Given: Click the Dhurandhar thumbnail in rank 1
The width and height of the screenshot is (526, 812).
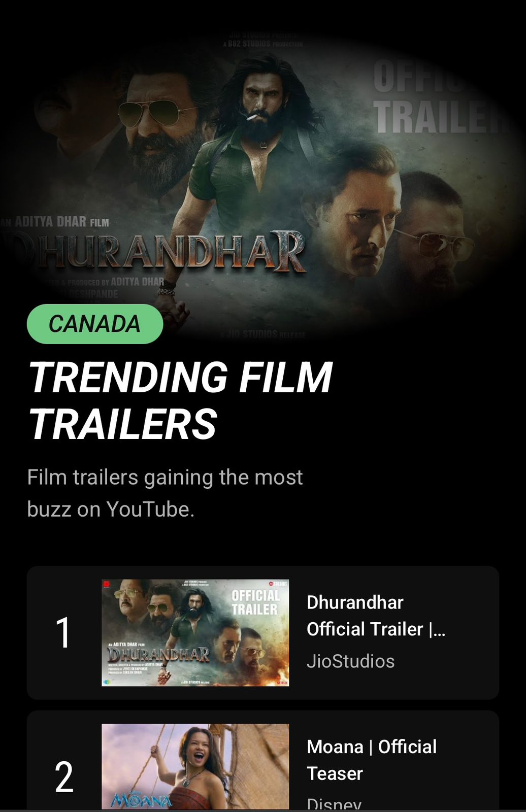Looking at the screenshot, I should (x=195, y=633).
